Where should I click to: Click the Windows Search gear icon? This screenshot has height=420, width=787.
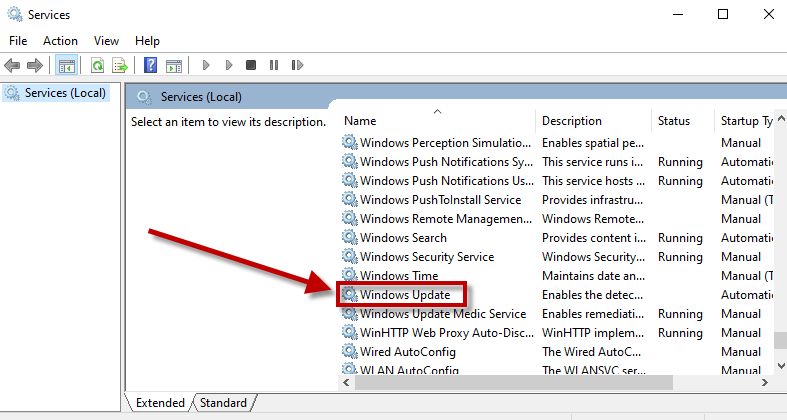pos(350,237)
